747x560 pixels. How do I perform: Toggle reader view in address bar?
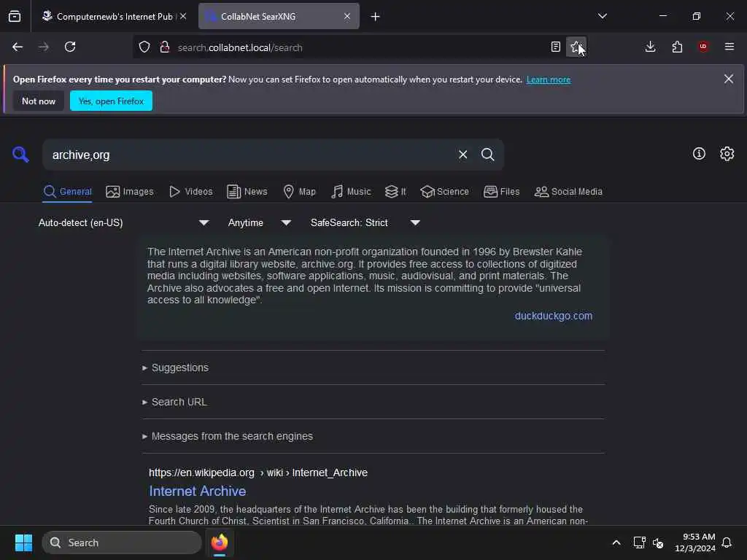pyautogui.click(x=555, y=47)
